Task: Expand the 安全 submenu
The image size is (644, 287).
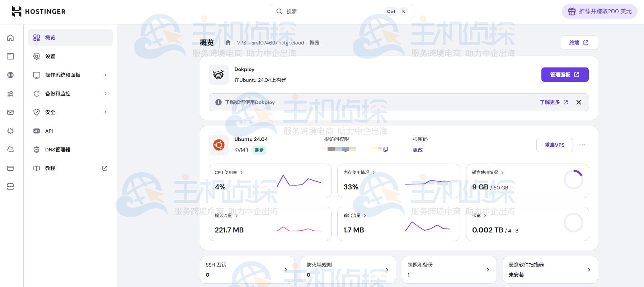Action: [70, 112]
